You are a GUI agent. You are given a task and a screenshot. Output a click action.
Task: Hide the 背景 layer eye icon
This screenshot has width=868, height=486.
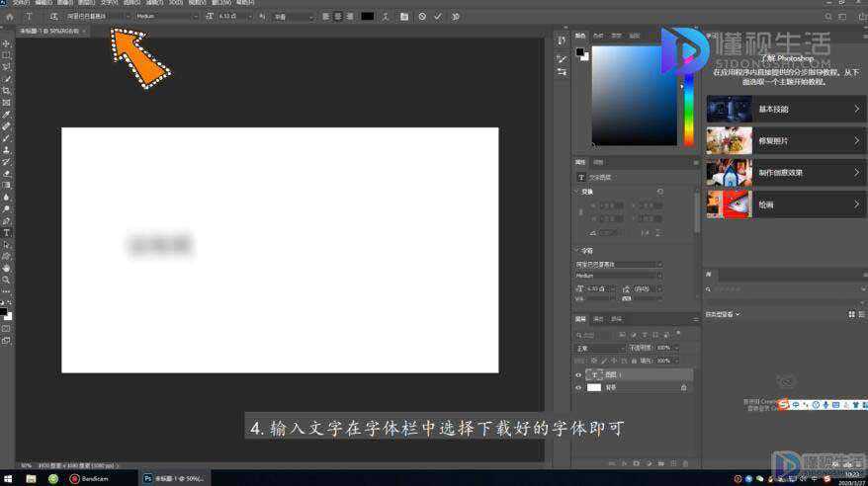(578, 387)
